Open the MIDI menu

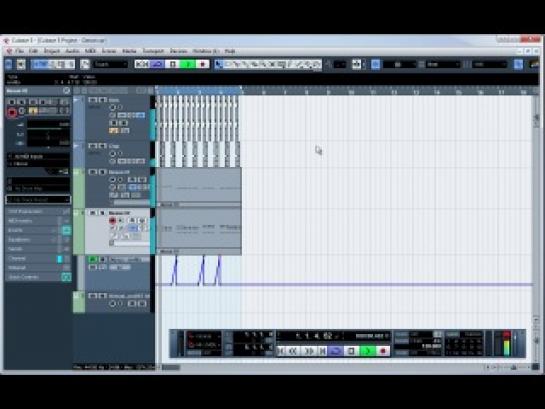90,51
